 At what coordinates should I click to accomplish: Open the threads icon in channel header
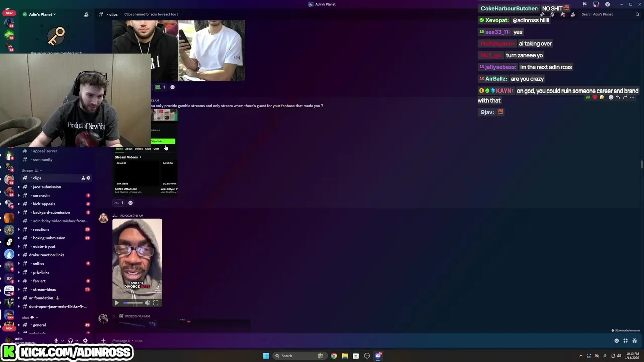542,14
